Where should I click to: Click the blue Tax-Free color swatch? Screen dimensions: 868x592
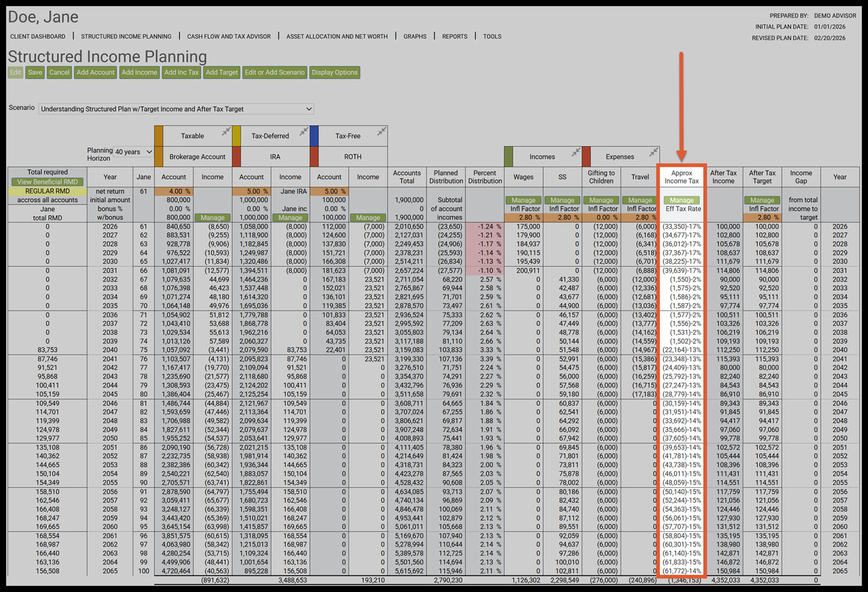(x=314, y=136)
